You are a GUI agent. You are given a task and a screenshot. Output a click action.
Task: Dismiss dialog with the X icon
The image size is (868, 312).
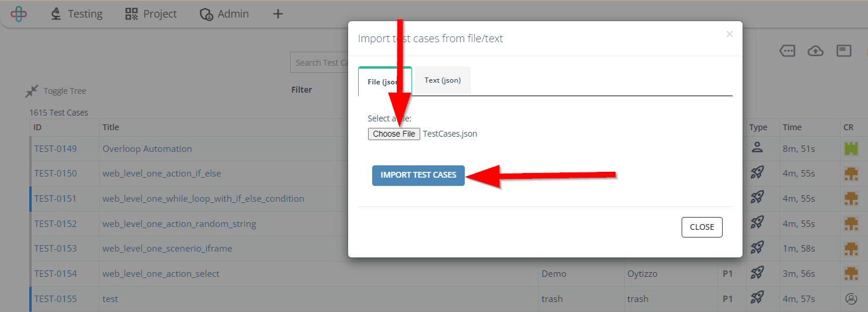730,34
